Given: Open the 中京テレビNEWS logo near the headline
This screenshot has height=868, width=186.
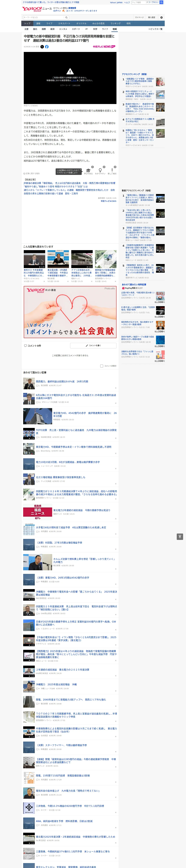Looking at the screenshot, I should click(x=104, y=47).
